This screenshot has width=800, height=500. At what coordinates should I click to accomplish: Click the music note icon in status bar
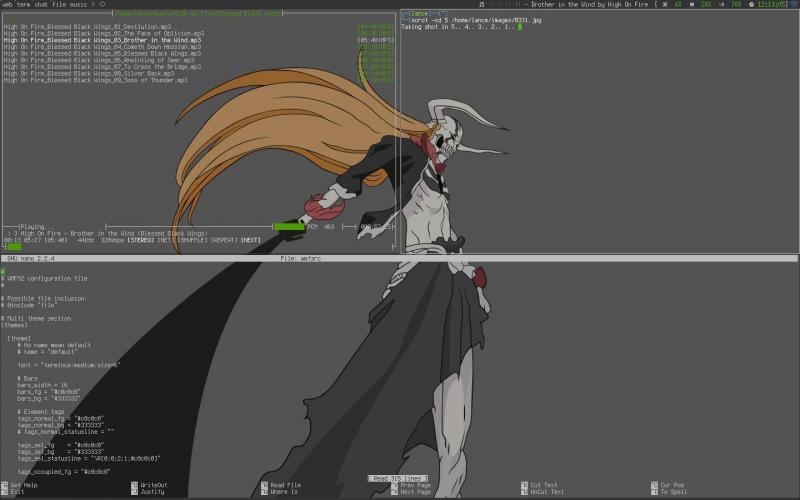[x=481, y=4]
